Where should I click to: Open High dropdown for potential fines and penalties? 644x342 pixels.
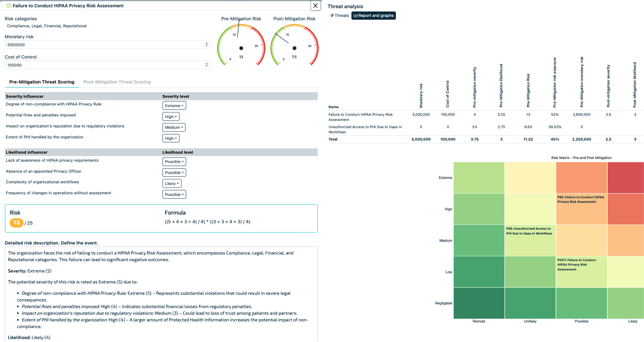[171, 117]
